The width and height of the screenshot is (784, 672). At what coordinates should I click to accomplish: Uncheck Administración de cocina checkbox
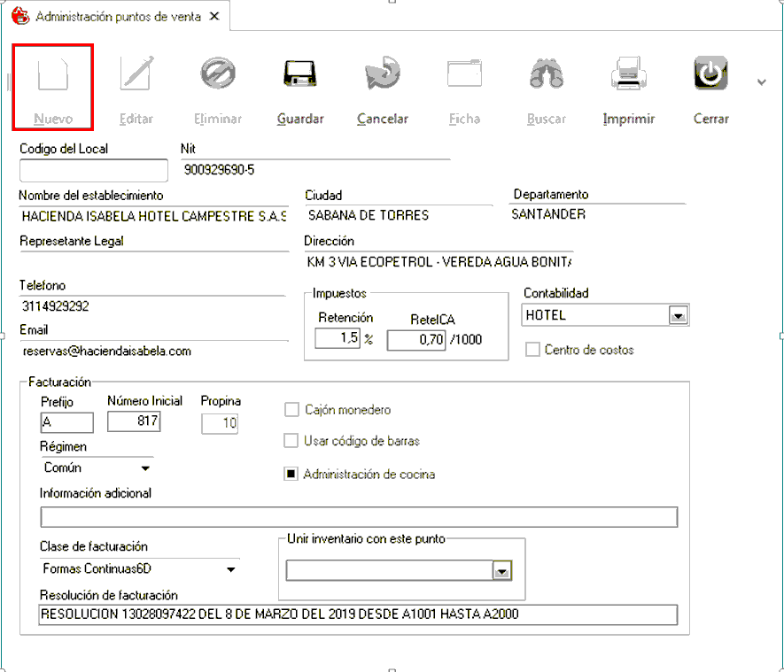coord(291,475)
